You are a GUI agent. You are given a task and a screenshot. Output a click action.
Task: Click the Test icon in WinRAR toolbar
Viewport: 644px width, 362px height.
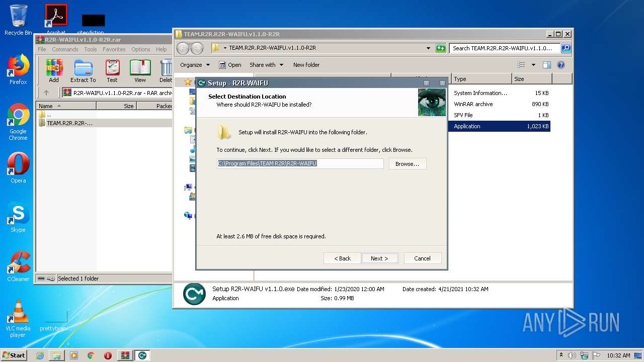(112, 71)
